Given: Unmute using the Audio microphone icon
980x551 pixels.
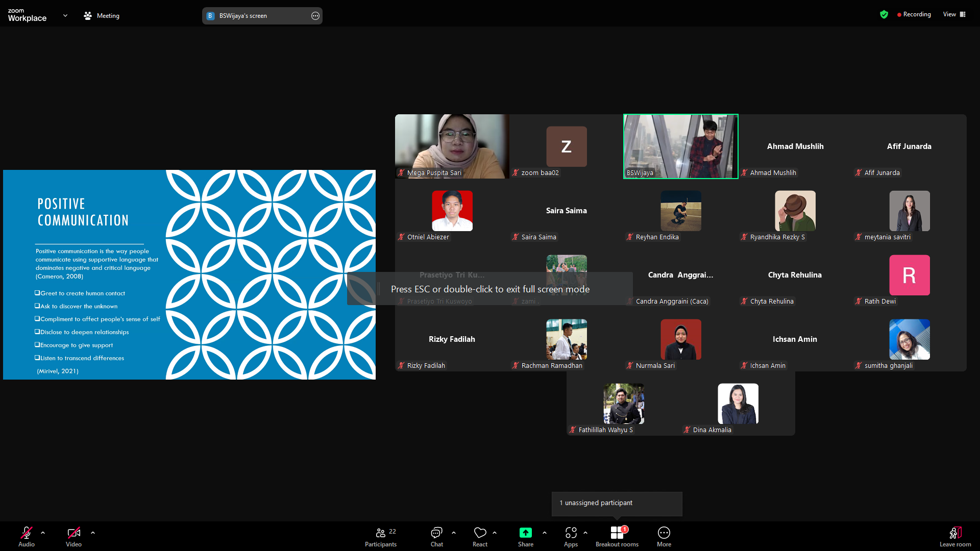Looking at the screenshot, I should [x=27, y=533].
